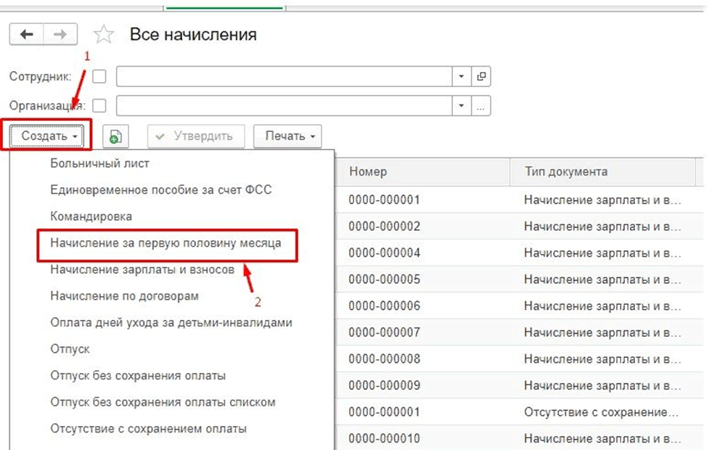Expand the Организация dropdown list arrow

(x=461, y=105)
